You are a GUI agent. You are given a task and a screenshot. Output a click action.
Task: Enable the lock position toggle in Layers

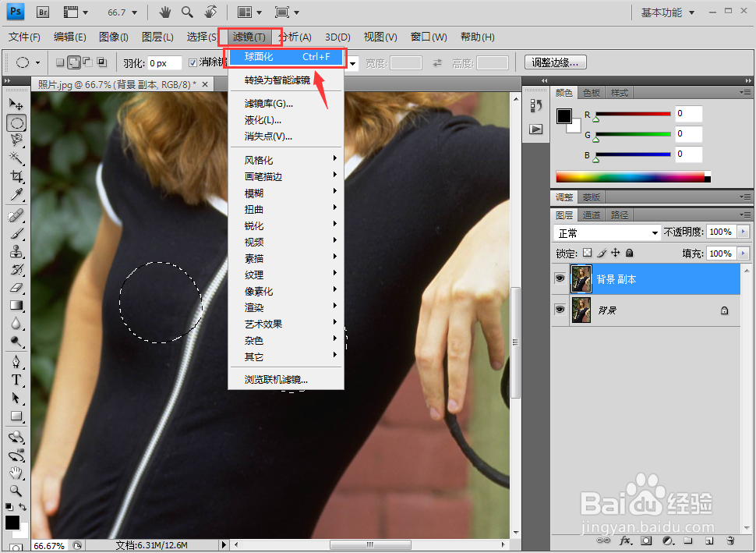pyautogui.click(x=614, y=253)
